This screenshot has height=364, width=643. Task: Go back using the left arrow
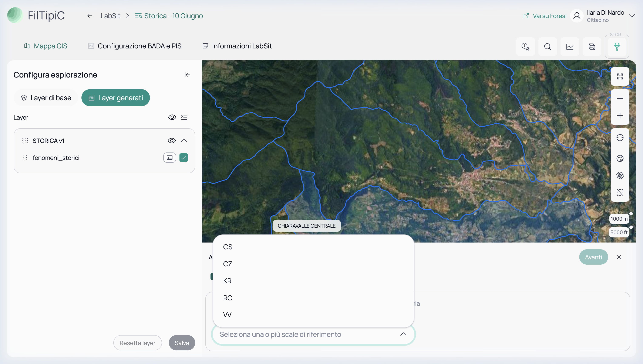(x=90, y=16)
